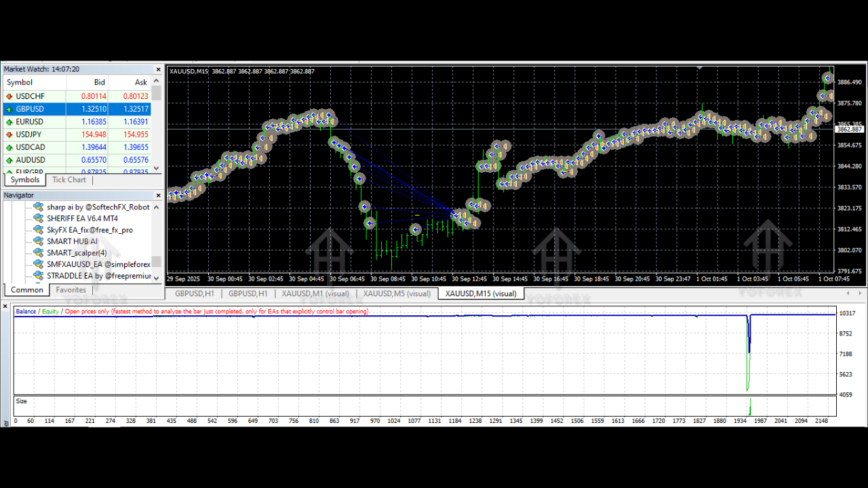Open SMART HUB AI expert advisor icon
868x488 pixels.
38,241
